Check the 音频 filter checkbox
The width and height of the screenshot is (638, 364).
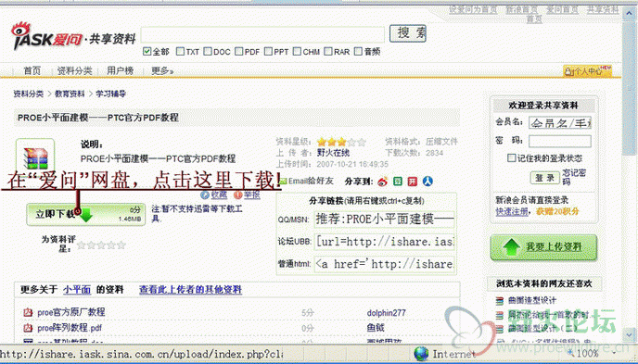(359, 52)
